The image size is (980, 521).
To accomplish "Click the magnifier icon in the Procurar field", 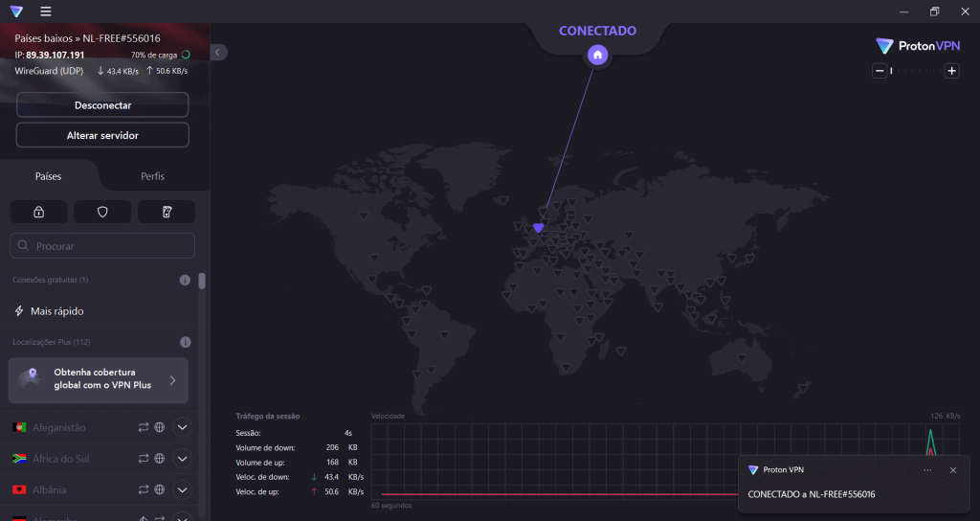I will pos(23,246).
